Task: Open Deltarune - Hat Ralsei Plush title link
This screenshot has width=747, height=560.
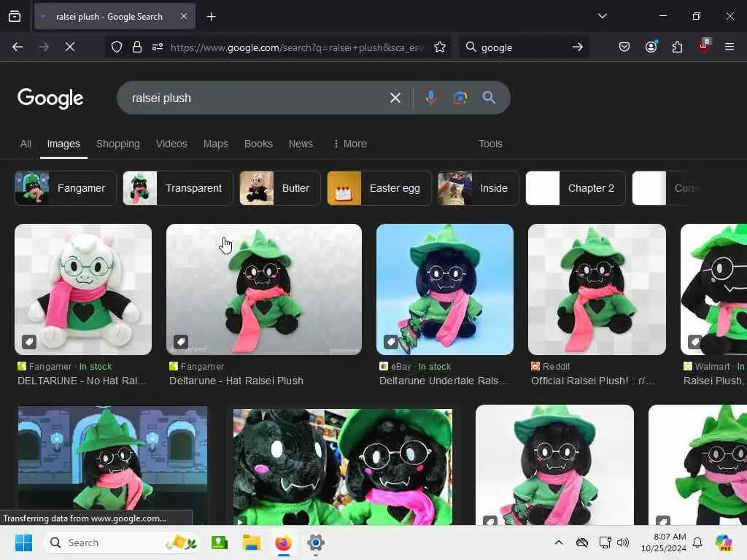Action: (x=236, y=381)
